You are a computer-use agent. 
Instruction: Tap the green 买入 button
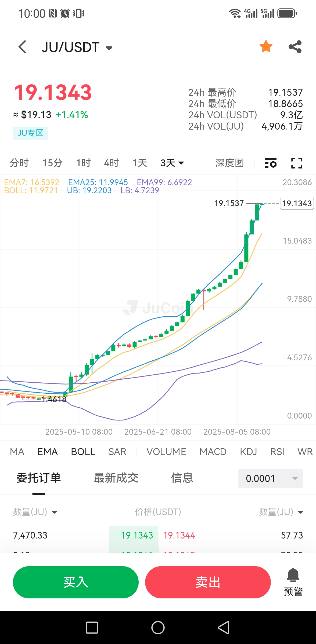(x=76, y=582)
